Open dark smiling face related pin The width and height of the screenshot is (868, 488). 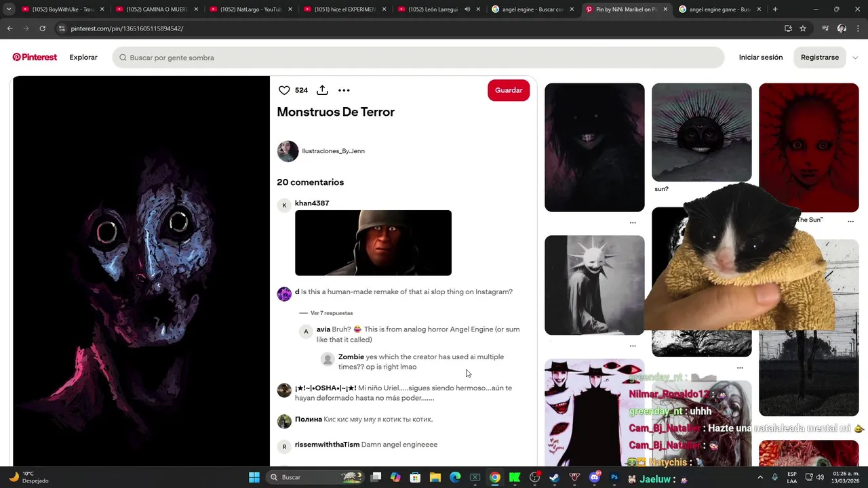[x=595, y=147]
